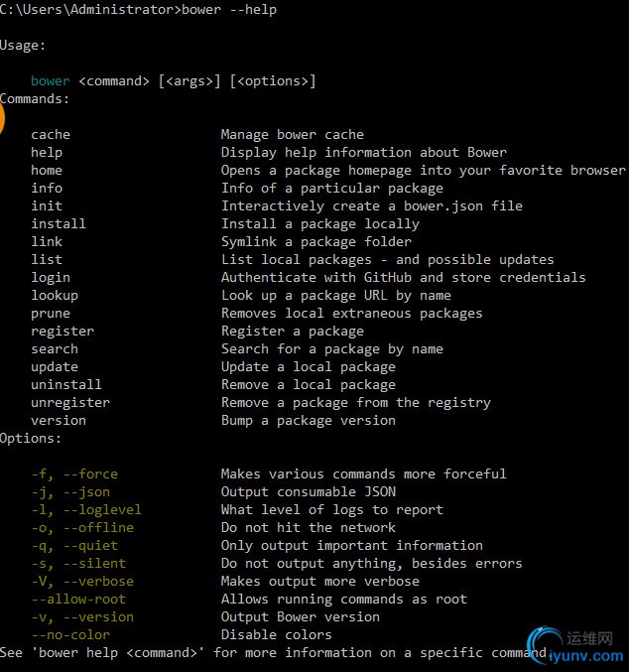The width and height of the screenshot is (629, 672).
Task: Click the '--json' option flag
Action: pos(86,491)
